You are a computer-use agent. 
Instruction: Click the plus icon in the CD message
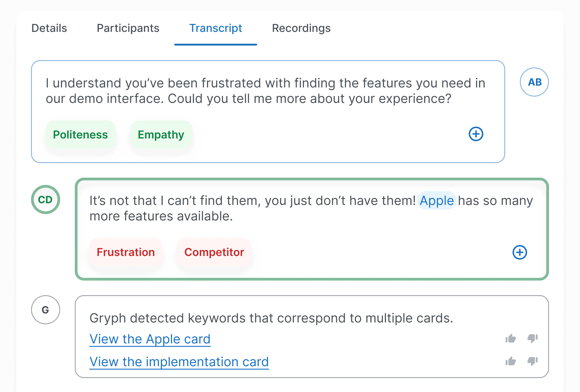[520, 252]
